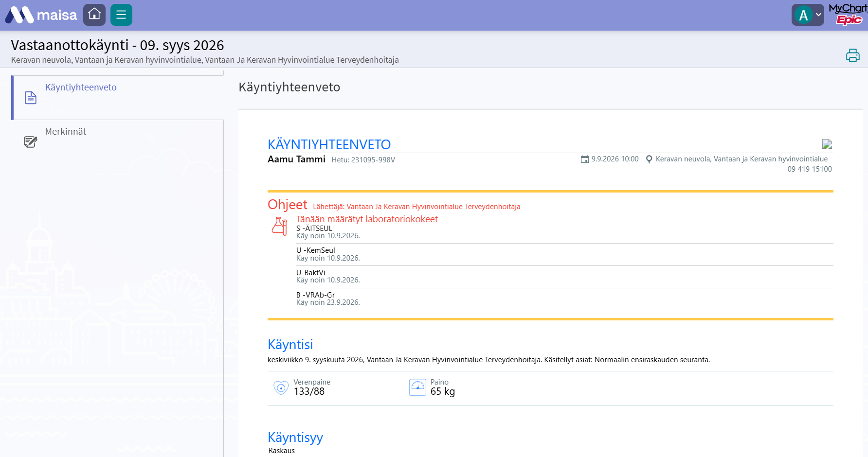
Task: Click the Hetu: 231095-998V text
Action: (363, 160)
